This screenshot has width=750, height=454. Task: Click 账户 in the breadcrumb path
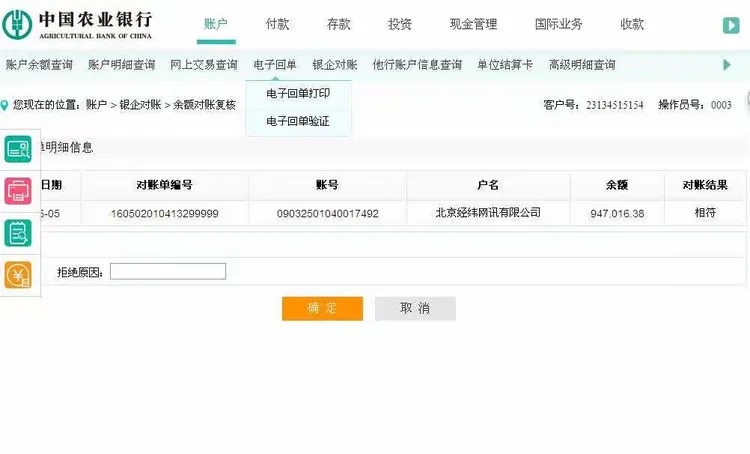[x=96, y=105]
